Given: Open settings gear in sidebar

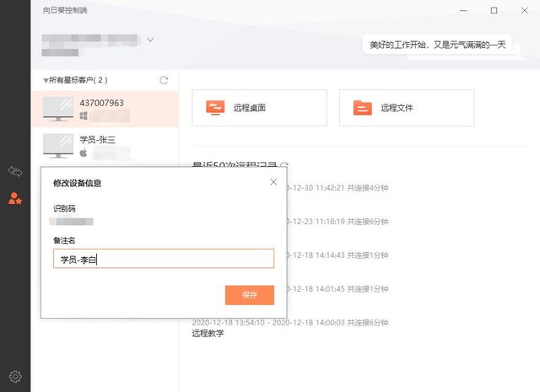Looking at the screenshot, I should [x=15, y=377].
